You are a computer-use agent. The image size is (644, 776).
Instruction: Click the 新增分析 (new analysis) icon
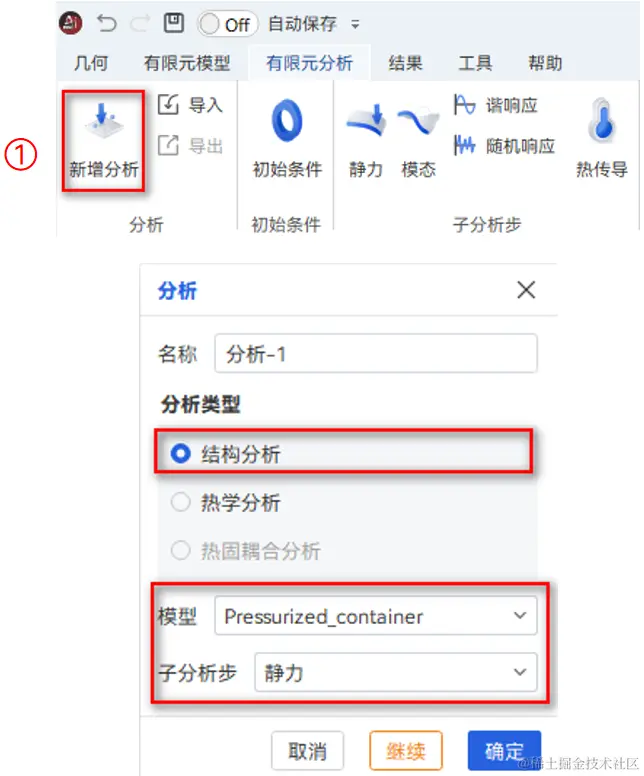(x=103, y=122)
